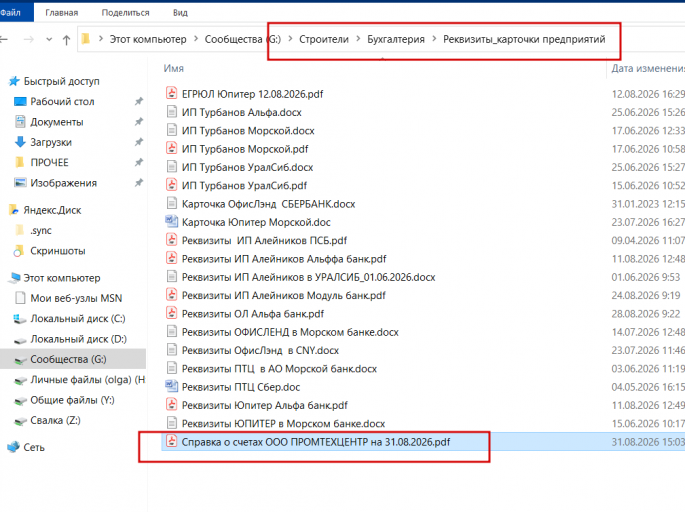Unpin Рабочий стол via its pin icon

tap(138, 101)
